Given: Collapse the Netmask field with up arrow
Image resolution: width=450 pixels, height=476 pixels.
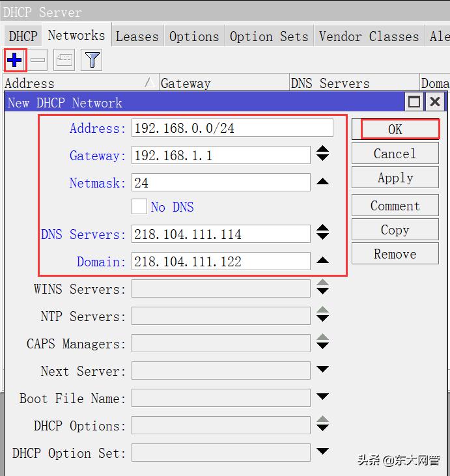Looking at the screenshot, I should coord(322,181).
